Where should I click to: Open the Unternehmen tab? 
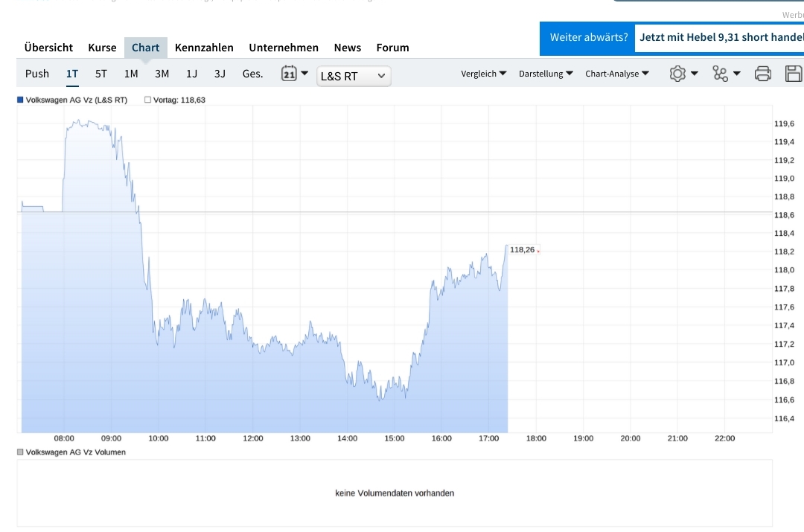(284, 48)
